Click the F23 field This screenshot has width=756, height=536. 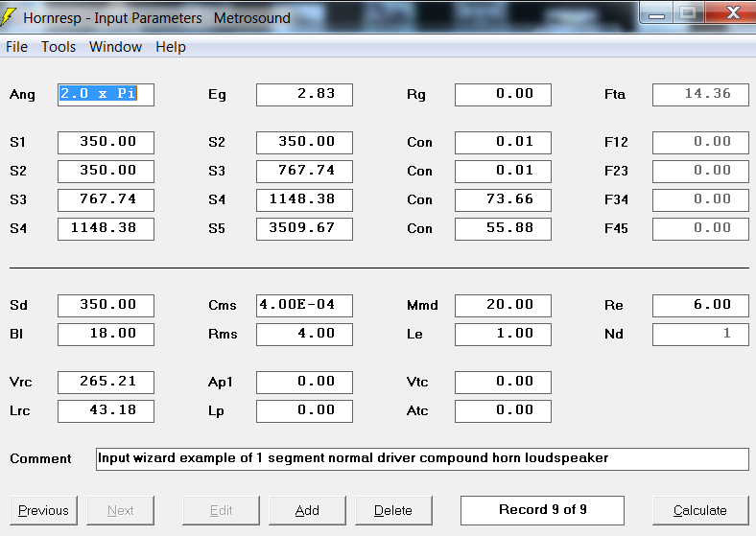coord(700,172)
